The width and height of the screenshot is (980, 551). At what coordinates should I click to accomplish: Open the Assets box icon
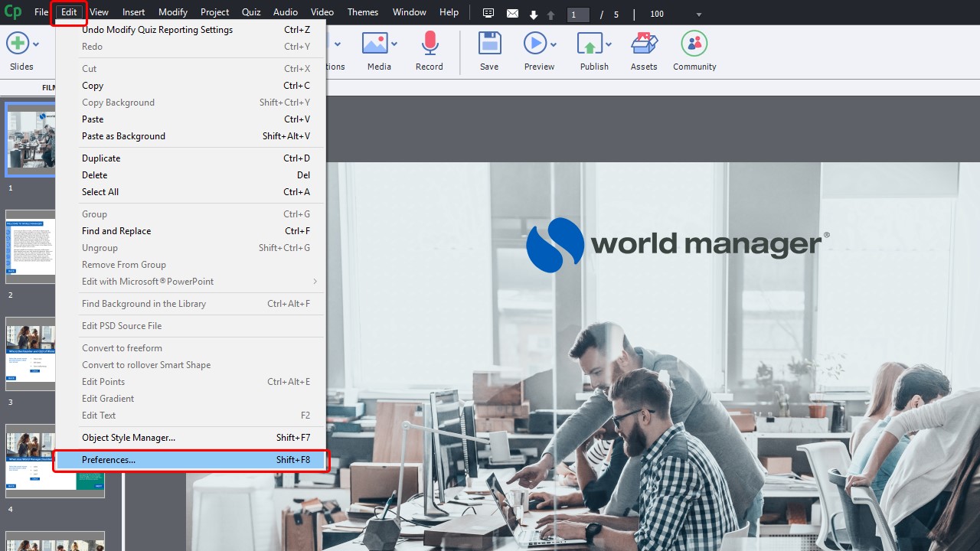click(x=644, y=43)
